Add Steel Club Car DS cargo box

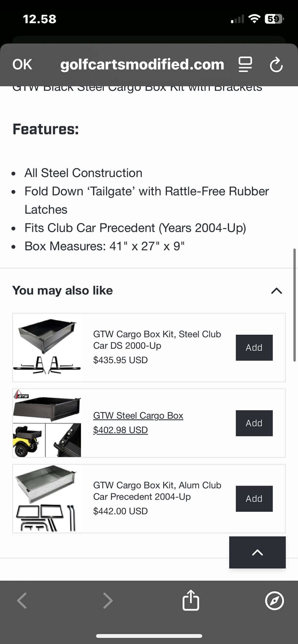254,347
